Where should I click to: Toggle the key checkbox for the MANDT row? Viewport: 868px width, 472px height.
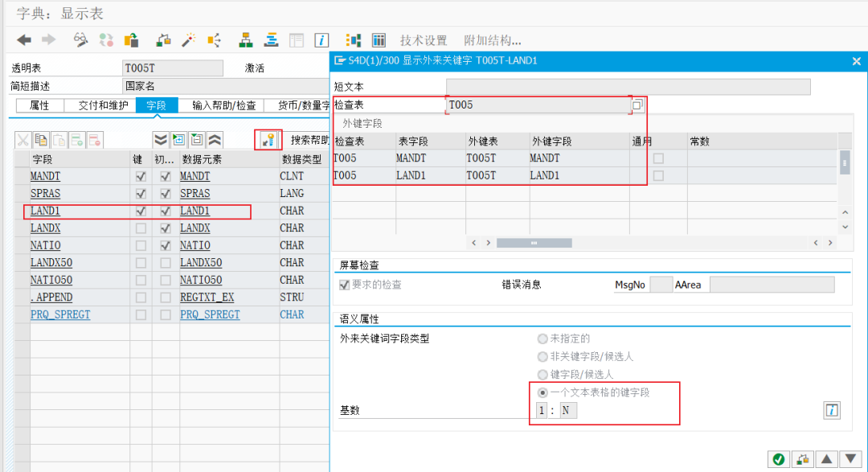[141, 176]
